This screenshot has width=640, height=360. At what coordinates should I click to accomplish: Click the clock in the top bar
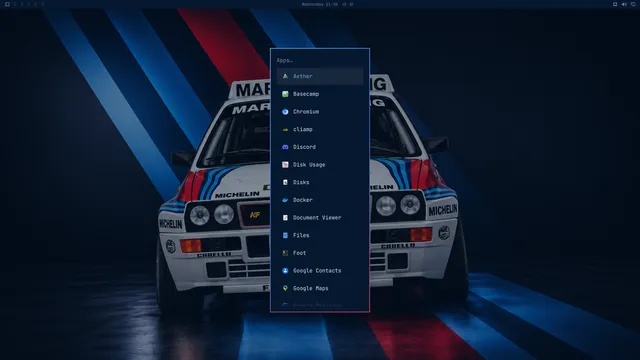(x=320, y=4)
